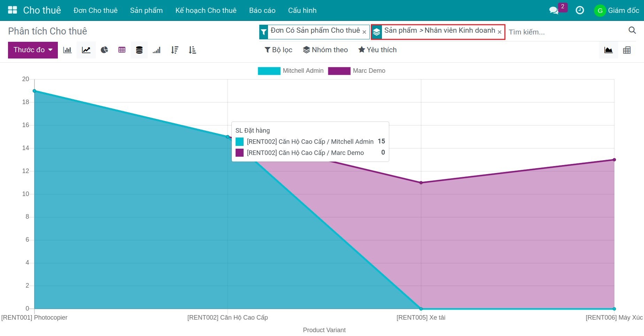The image size is (644, 336).
Task: Click the [RENT001] Photocopier axis label
Action: pyautogui.click(x=34, y=318)
